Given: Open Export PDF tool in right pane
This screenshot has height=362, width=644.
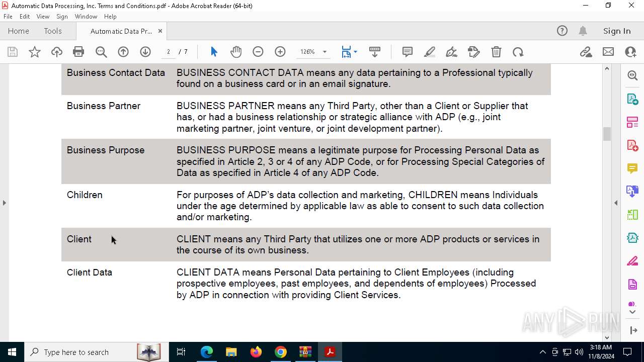Looking at the screenshot, I should [632, 99].
